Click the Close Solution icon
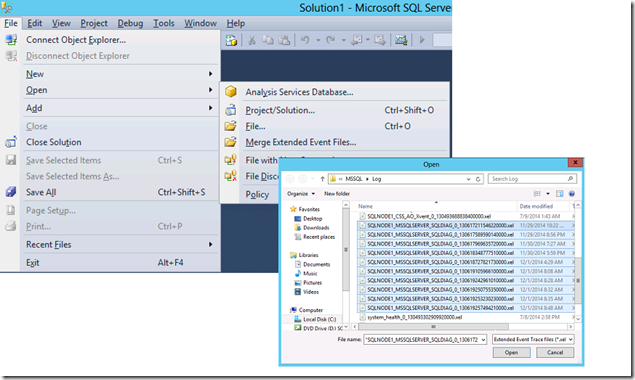Viewport: 635px width, 380px height. point(11,142)
